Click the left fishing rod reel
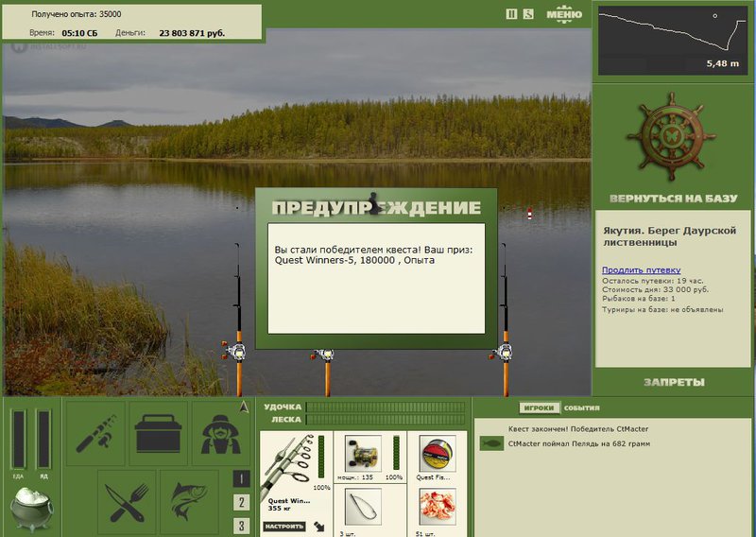The height and width of the screenshot is (537, 756). pyautogui.click(x=233, y=351)
